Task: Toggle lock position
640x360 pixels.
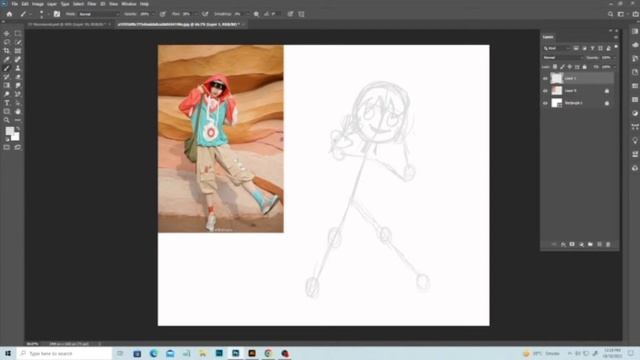Action: point(569,67)
